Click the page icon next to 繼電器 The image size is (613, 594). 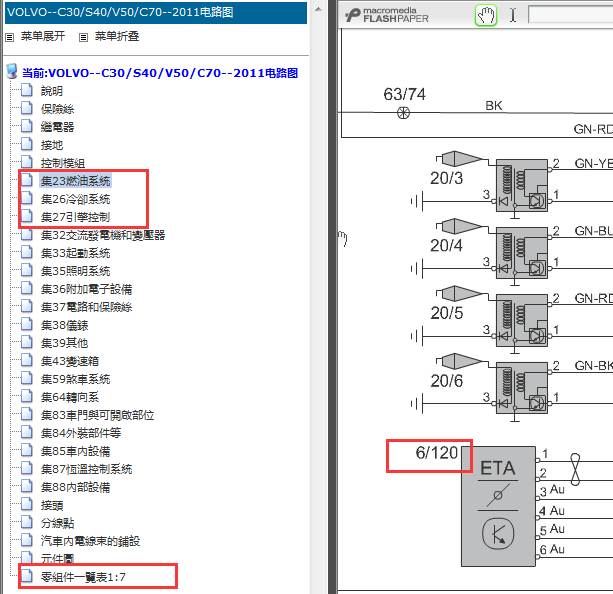[x=27, y=126]
